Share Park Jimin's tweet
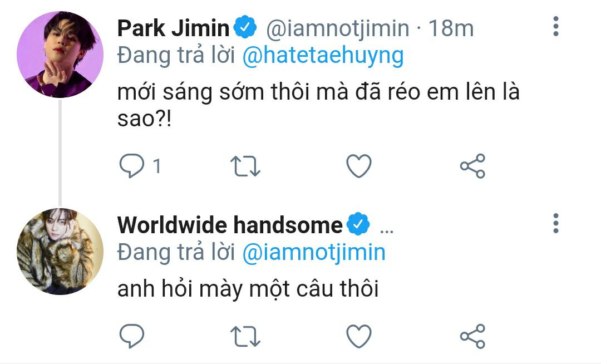601x364 pixels. [472, 166]
